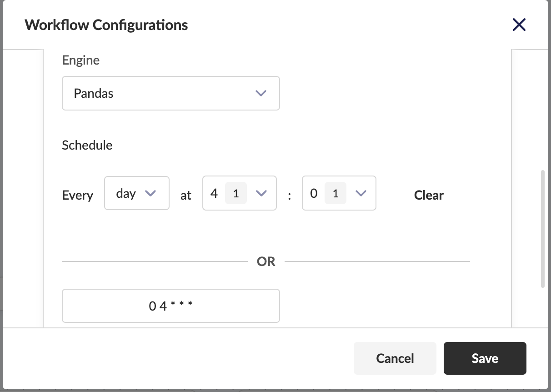Expand the minute selector chevron

point(361,193)
